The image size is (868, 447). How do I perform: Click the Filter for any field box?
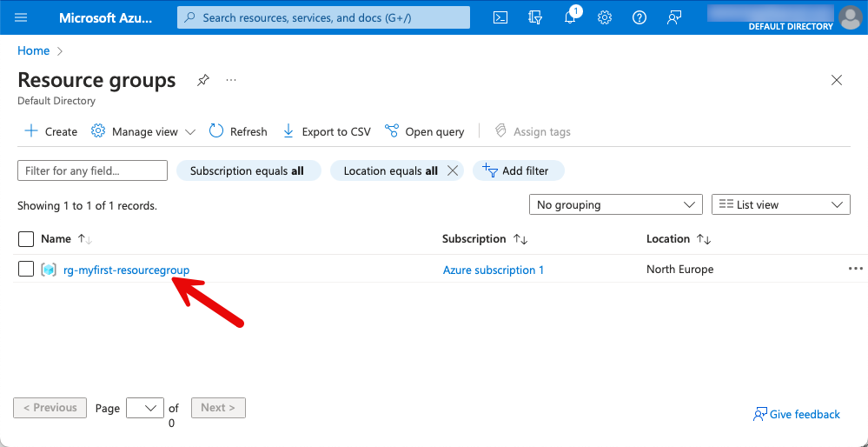pyautogui.click(x=92, y=170)
